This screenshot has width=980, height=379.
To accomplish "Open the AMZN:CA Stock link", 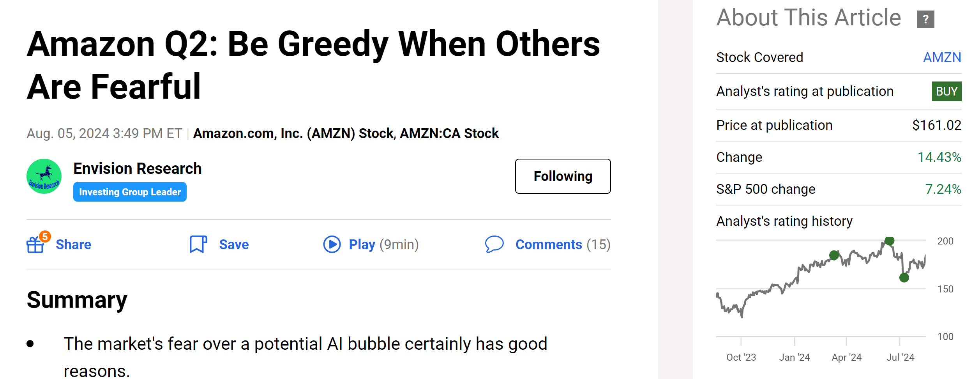I will pos(449,133).
